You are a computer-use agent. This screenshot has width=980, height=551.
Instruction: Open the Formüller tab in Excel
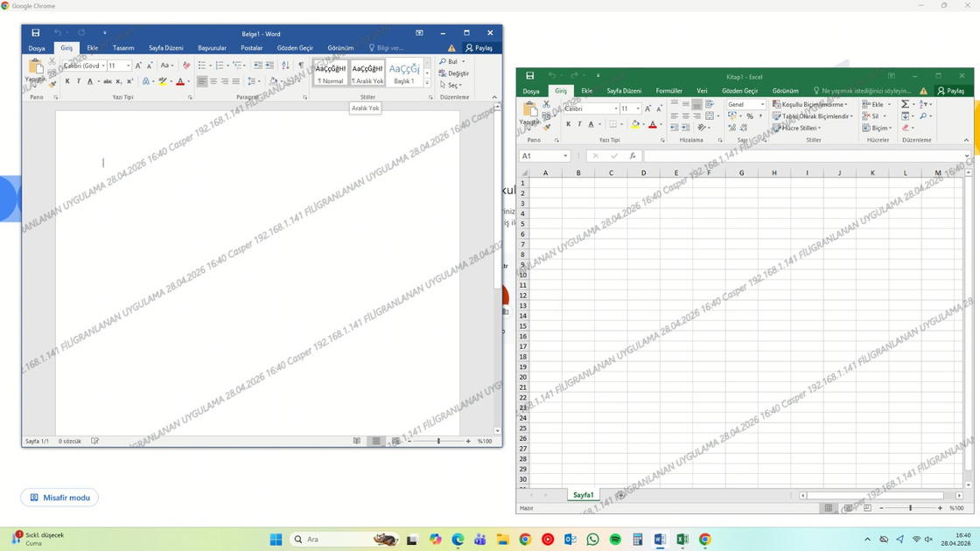point(668,91)
